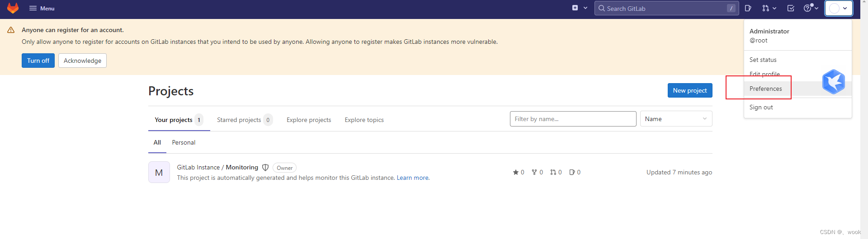Click the forks count icon
This screenshot has width=868, height=239.
click(x=534, y=172)
